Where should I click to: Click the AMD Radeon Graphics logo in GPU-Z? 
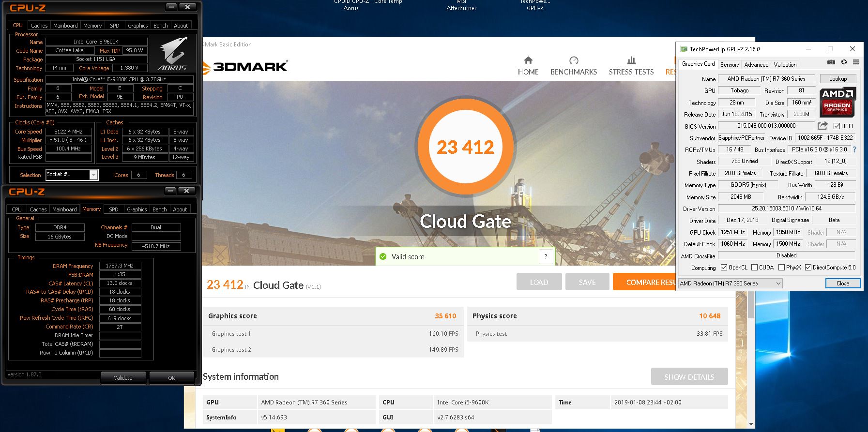[x=837, y=102]
